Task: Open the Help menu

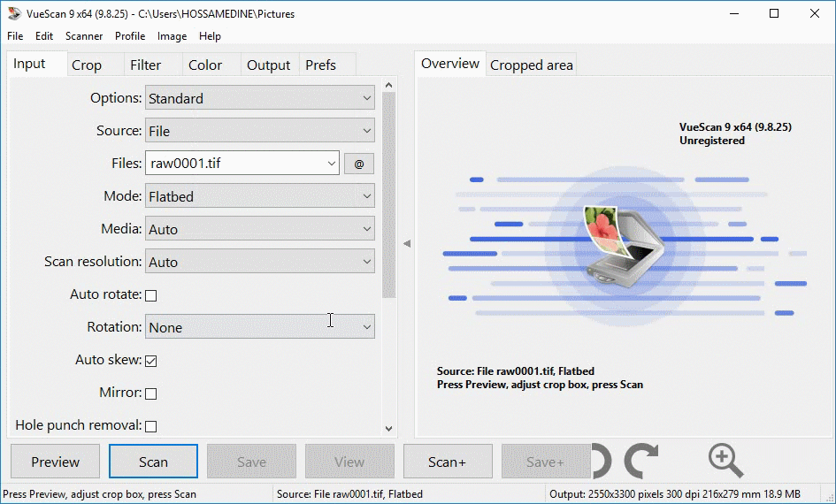Action: pyautogui.click(x=210, y=36)
